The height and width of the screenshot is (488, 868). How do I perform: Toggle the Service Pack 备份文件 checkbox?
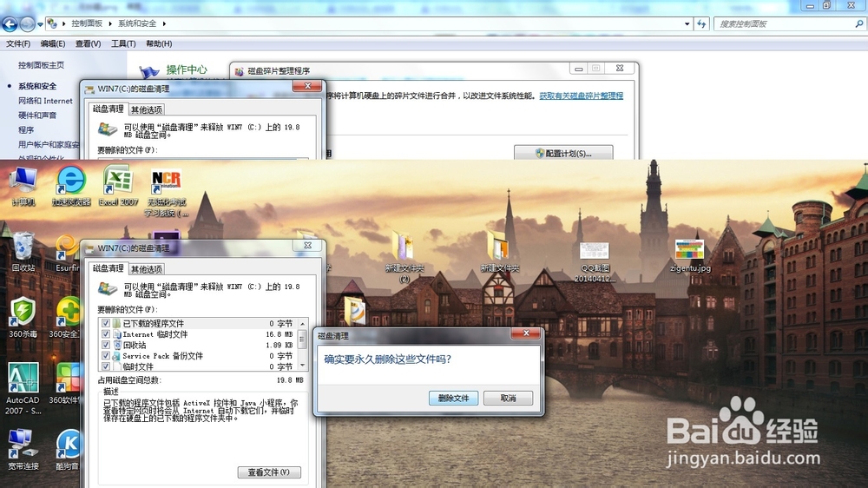[106, 356]
